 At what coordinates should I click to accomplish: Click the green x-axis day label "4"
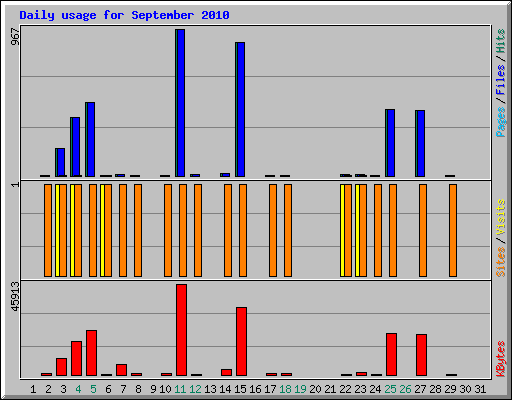coord(78,389)
